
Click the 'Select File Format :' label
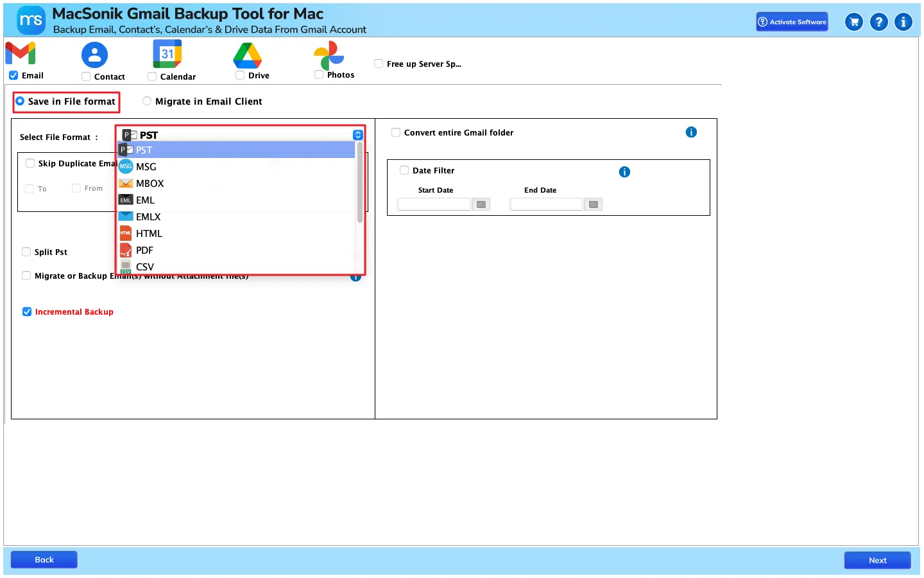tap(59, 137)
